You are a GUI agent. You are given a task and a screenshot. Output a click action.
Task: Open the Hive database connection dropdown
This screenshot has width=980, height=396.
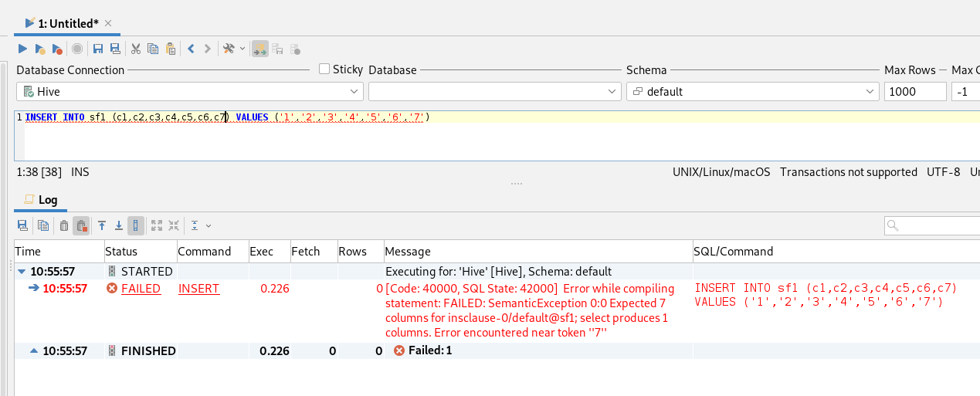pos(189,92)
